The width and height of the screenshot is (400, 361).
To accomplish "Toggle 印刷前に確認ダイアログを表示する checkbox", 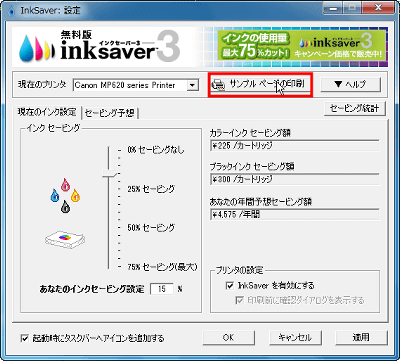I will coord(239,300).
